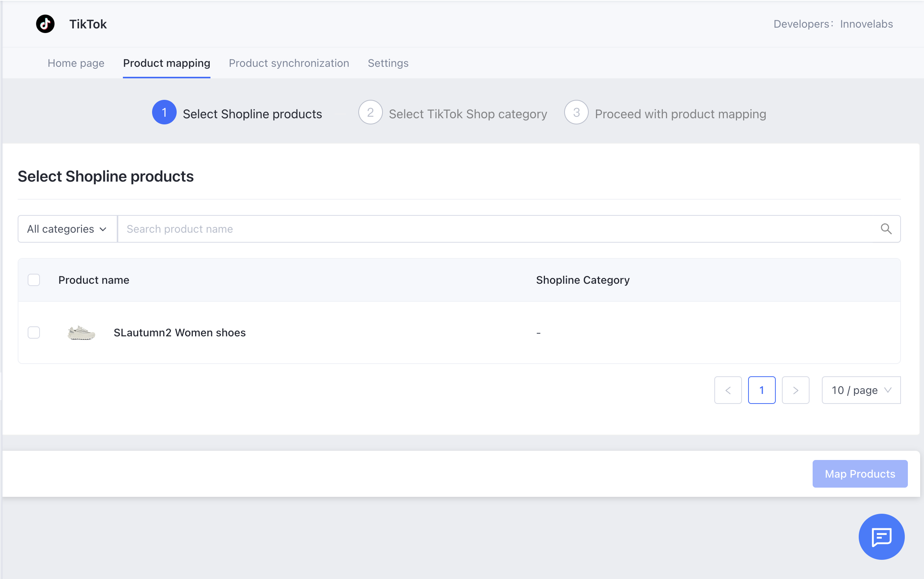Click Proceed with product mapping step
This screenshot has width=924, height=579.
tap(681, 114)
